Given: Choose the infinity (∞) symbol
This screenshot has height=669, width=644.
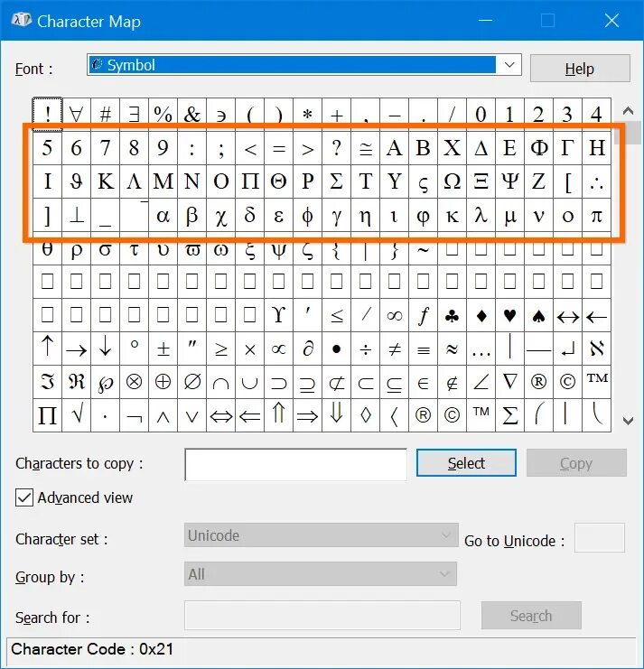Looking at the screenshot, I should click(x=395, y=315).
